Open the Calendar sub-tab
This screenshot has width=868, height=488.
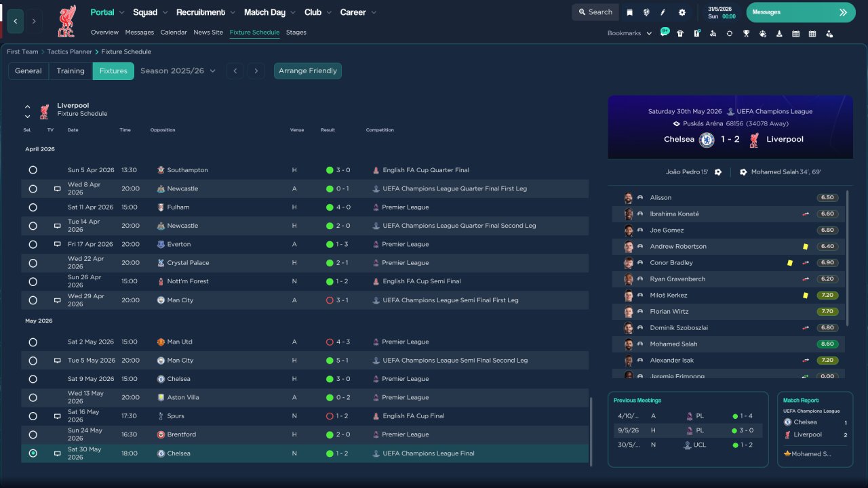pyautogui.click(x=174, y=33)
